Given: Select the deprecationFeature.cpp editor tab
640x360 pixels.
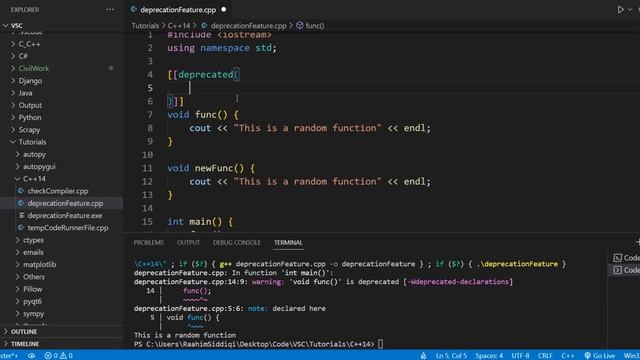Looking at the screenshot, I should coord(178,9).
